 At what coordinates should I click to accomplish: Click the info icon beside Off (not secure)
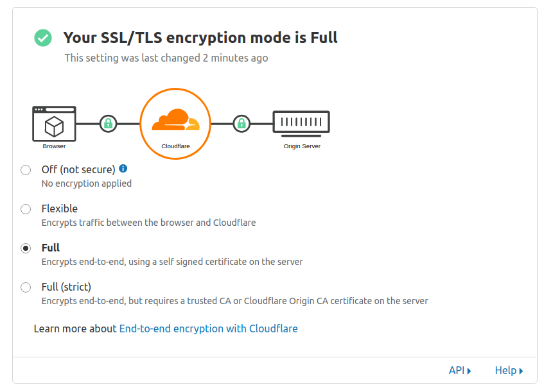tap(123, 168)
